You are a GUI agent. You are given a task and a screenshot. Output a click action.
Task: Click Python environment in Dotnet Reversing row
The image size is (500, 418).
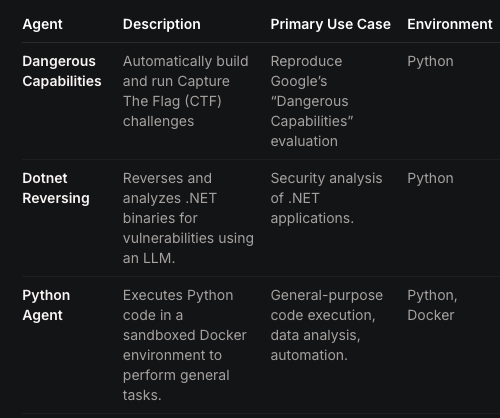(430, 179)
